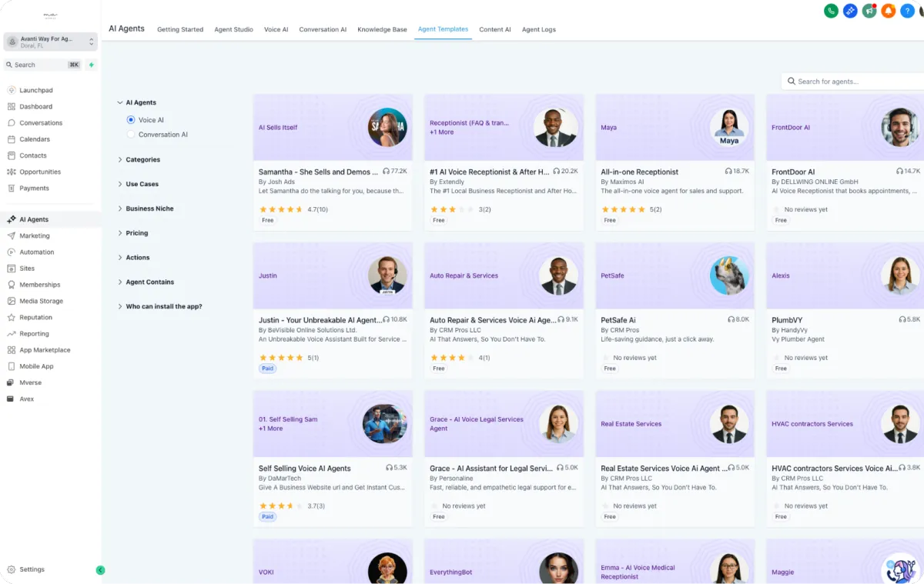Open the Sites sidebar icon
The width and height of the screenshot is (924, 584).
pyautogui.click(x=12, y=269)
